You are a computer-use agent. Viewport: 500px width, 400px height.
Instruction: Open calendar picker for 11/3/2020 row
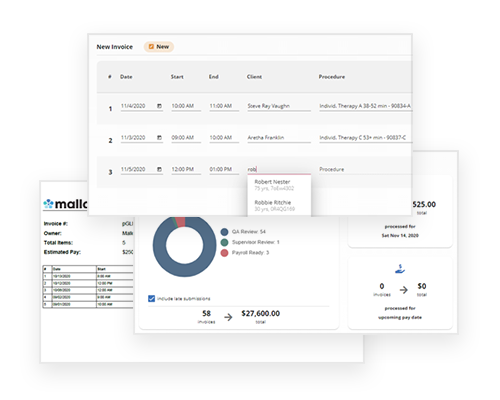click(159, 138)
